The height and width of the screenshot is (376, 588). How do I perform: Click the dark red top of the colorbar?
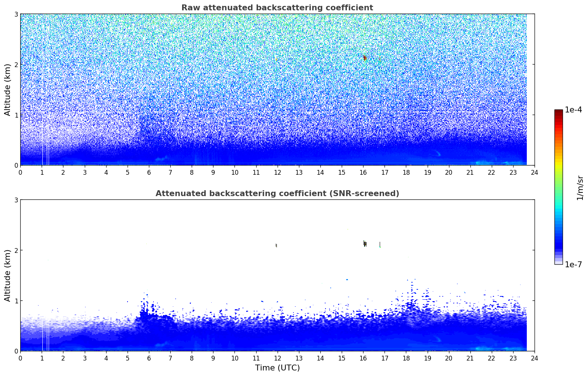(x=558, y=112)
